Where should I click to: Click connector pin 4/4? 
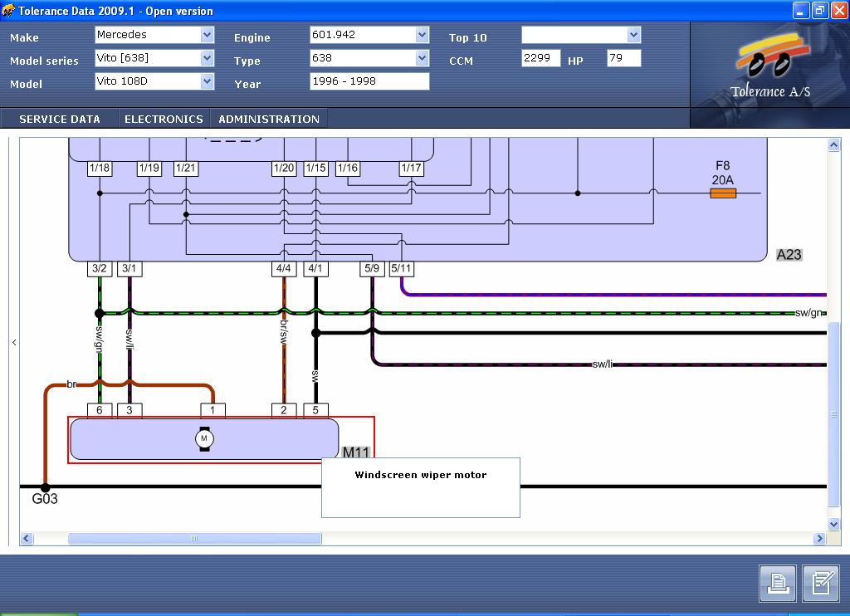click(284, 268)
